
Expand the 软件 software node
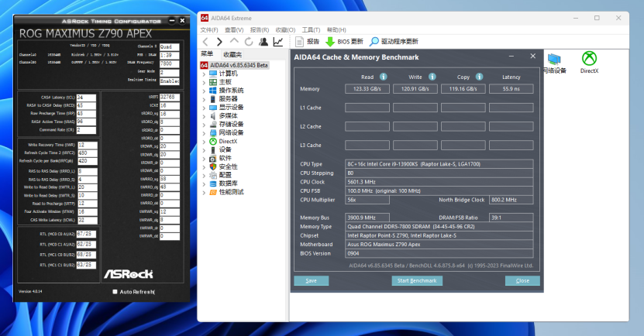tap(204, 158)
